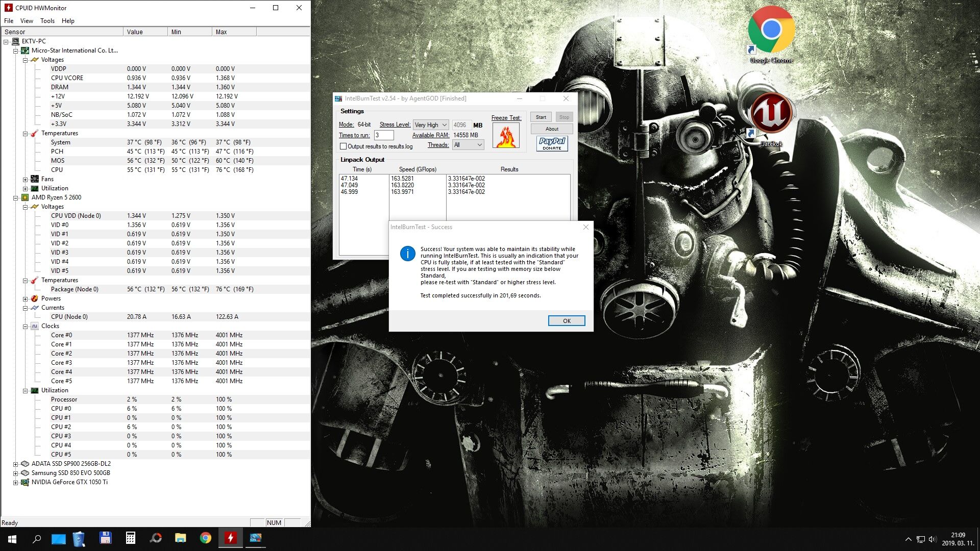
Task: Click the volume icon in system tray
Action: point(932,539)
